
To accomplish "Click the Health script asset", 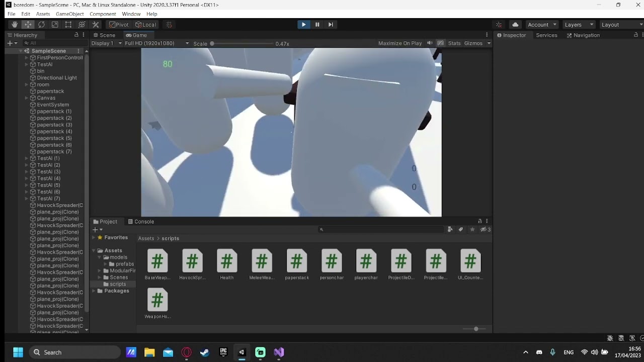I will pos(227,264).
